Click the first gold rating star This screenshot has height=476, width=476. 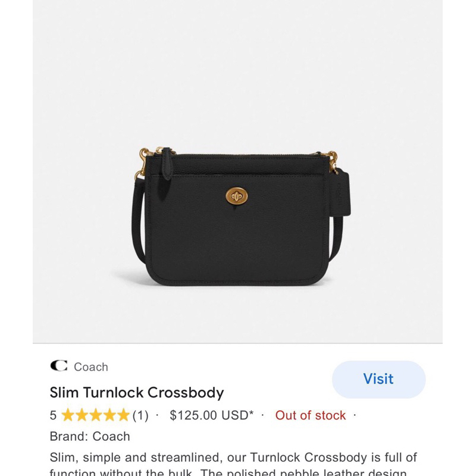(68, 415)
